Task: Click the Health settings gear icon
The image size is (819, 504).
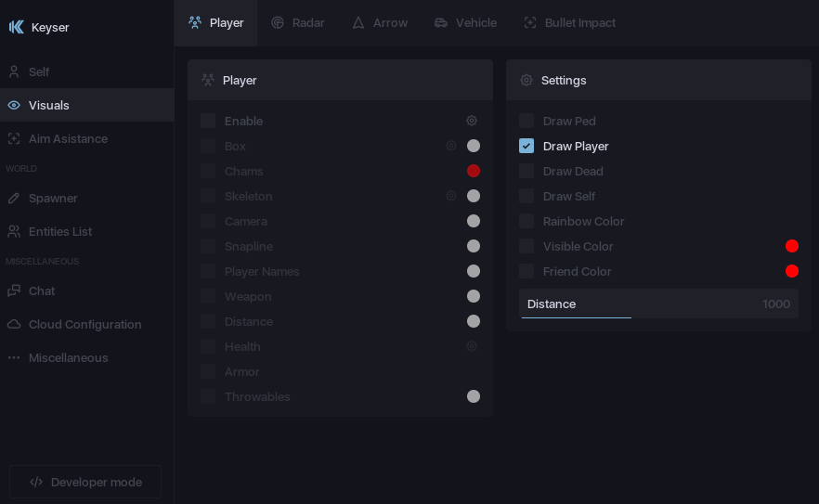Action: coord(472,346)
